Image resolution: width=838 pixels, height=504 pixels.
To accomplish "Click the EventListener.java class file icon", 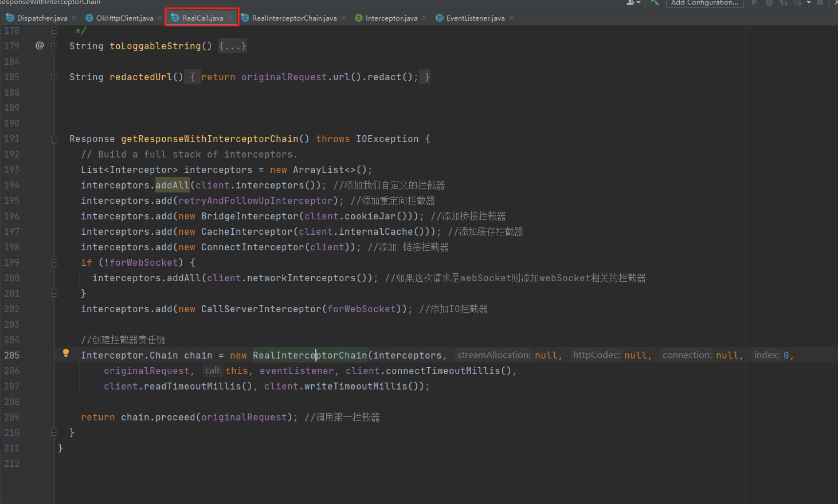I will [440, 18].
